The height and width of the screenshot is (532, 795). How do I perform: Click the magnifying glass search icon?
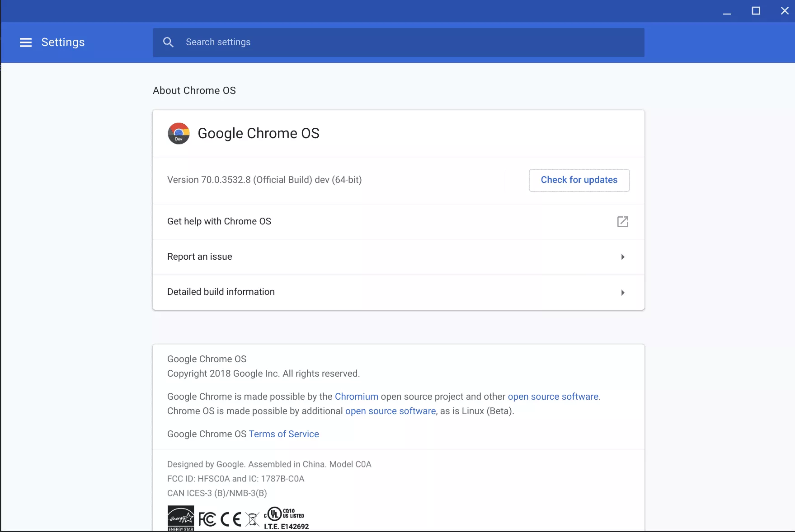coord(168,42)
